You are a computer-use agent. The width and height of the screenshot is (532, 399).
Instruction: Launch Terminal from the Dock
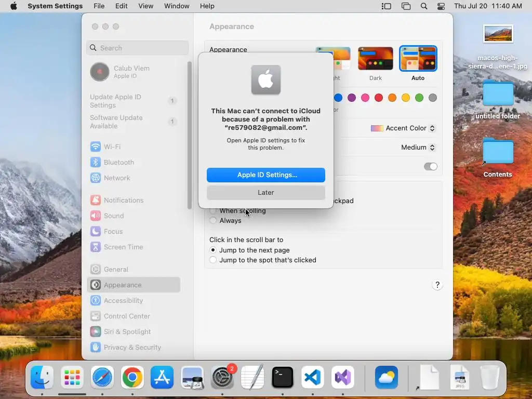point(283,377)
